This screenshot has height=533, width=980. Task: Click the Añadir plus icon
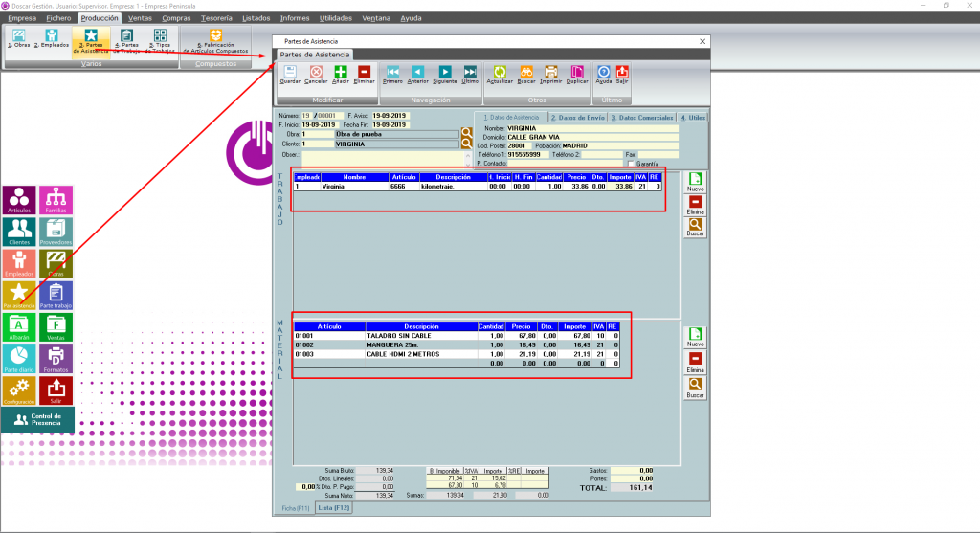coord(341,75)
